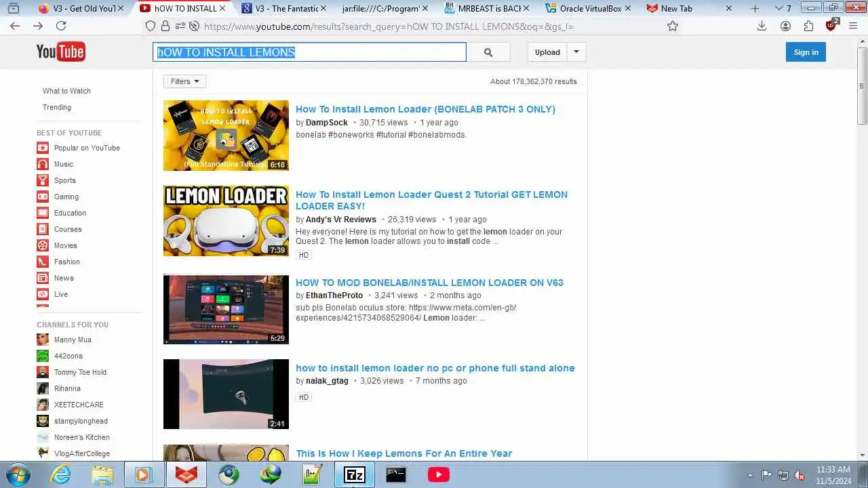868x488 pixels.
Task: Open How To Install Lemon Loader BONELAB video
Action: 425,109
